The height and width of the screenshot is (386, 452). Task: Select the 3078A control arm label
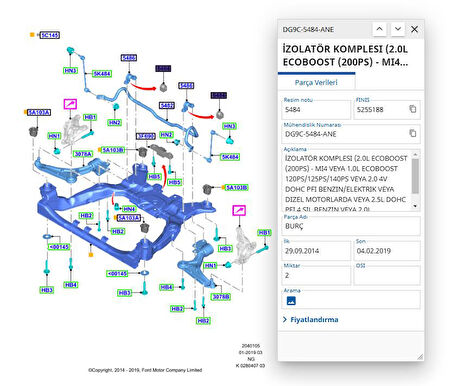pos(83,154)
